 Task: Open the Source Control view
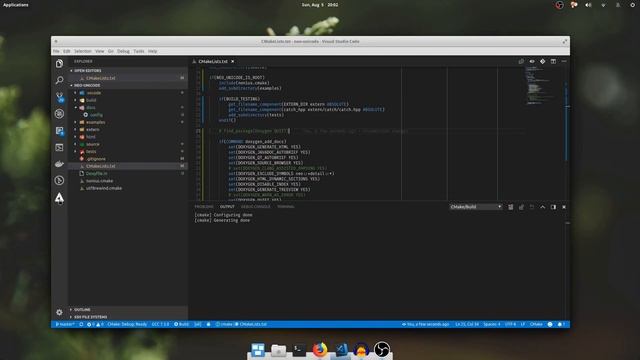click(60, 97)
